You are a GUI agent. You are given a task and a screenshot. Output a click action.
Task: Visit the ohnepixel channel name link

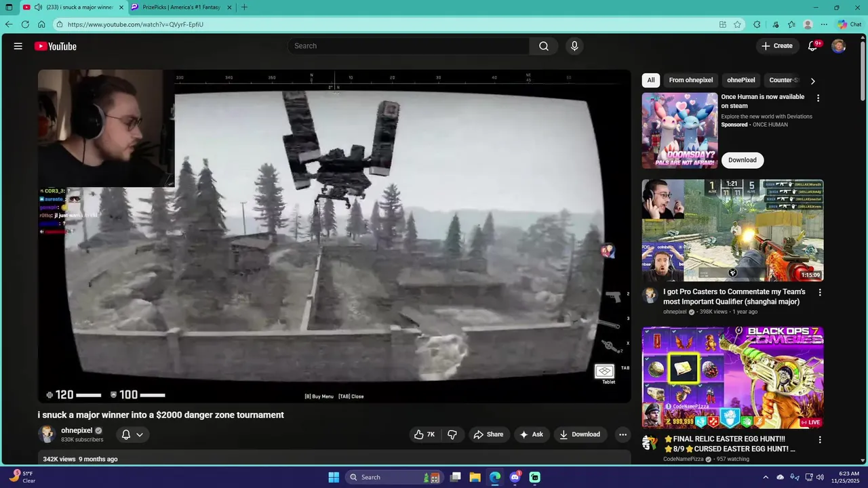pyautogui.click(x=77, y=430)
